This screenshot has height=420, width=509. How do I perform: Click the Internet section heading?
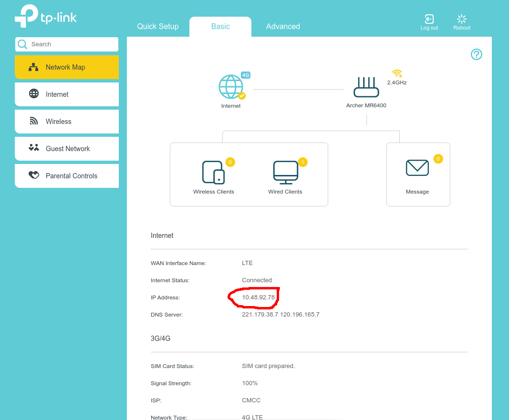(x=162, y=236)
